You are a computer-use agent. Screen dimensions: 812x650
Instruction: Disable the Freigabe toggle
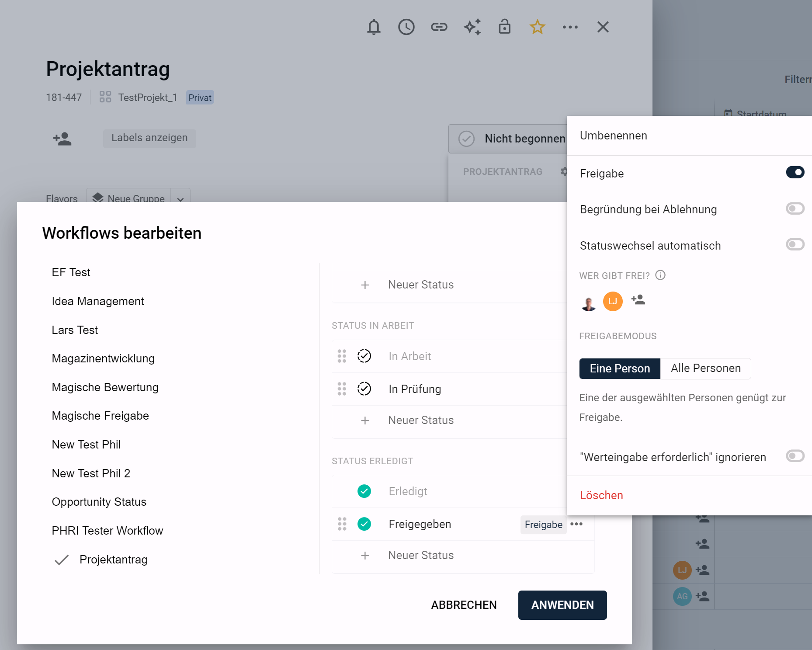795,172
